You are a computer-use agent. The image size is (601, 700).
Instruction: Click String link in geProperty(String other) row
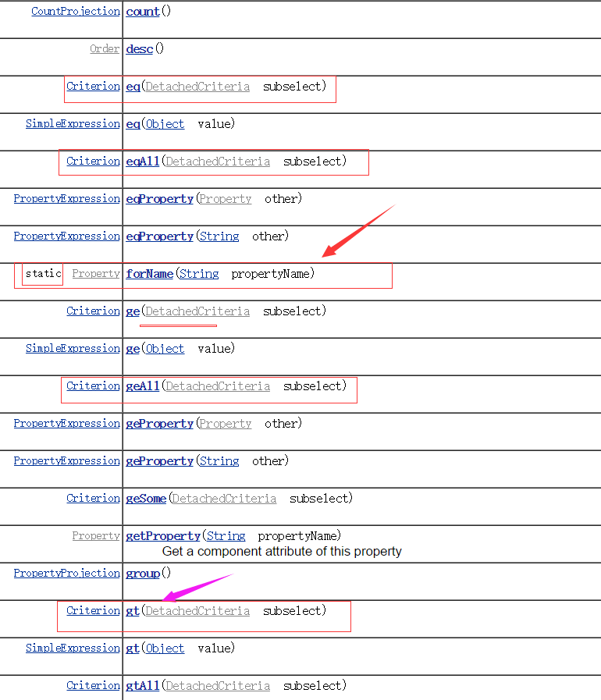coord(219,461)
